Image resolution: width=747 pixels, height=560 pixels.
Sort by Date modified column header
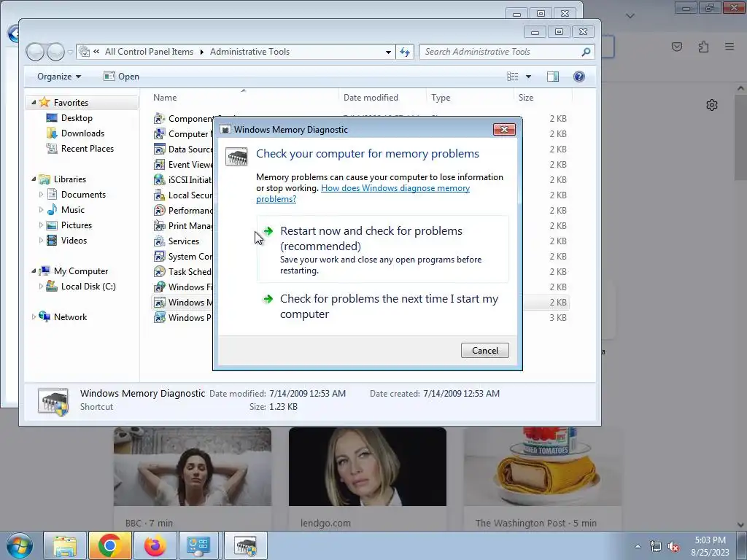click(371, 98)
